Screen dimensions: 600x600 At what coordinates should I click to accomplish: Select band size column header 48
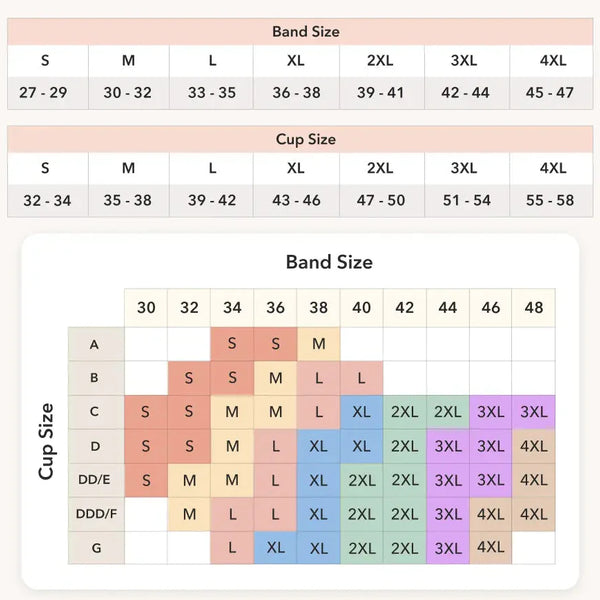533,308
